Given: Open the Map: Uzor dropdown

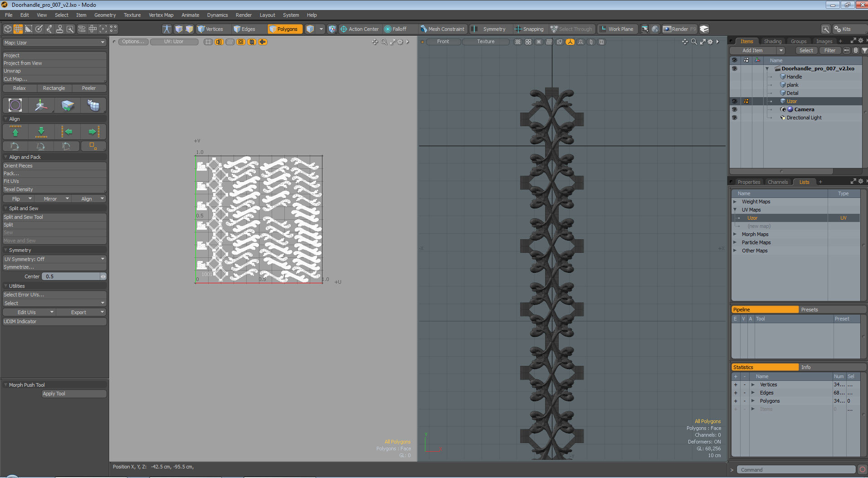Looking at the screenshot, I should pos(54,43).
